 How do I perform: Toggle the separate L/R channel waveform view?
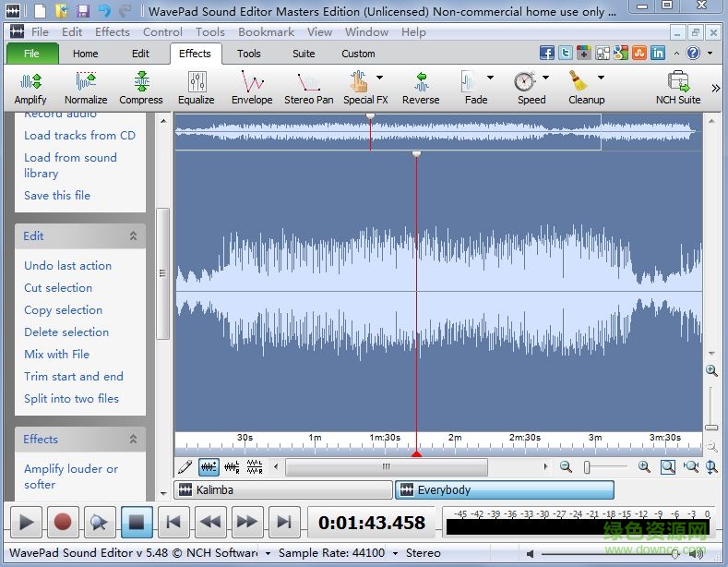tap(232, 466)
